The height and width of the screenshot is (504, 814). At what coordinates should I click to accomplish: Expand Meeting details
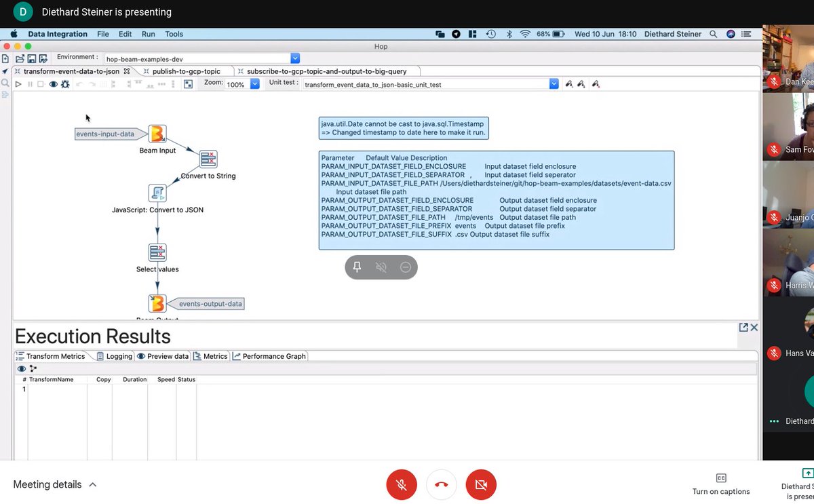pos(54,484)
